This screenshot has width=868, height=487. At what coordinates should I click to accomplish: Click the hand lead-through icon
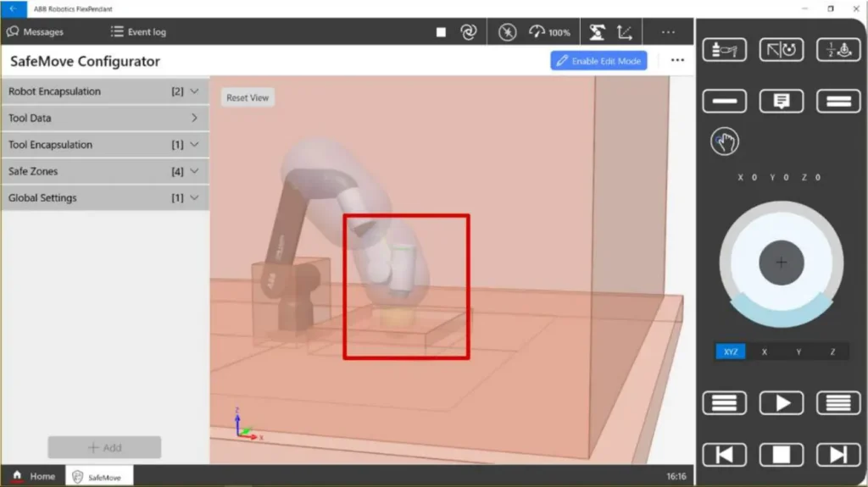pyautogui.click(x=724, y=141)
